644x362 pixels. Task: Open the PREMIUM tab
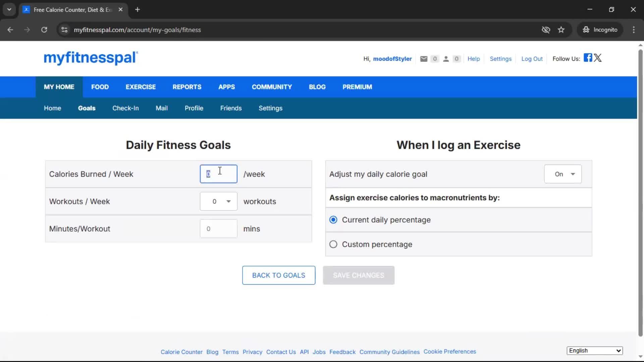(357, 87)
